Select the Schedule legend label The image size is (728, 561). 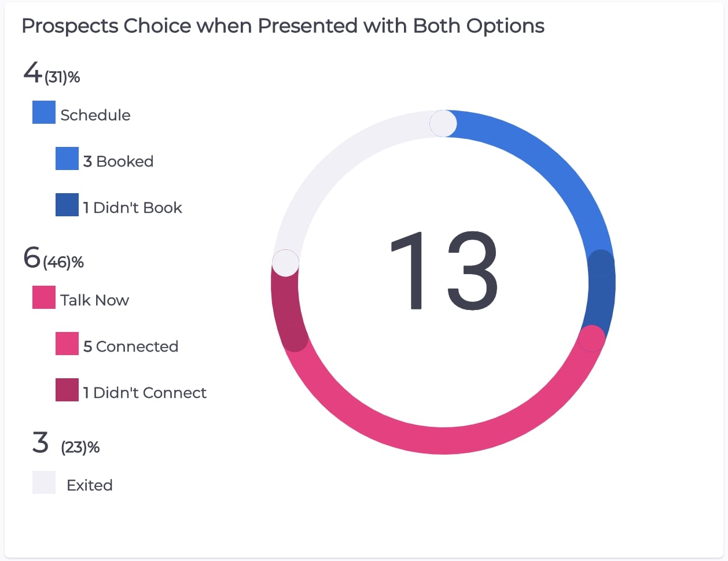point(95,115)
